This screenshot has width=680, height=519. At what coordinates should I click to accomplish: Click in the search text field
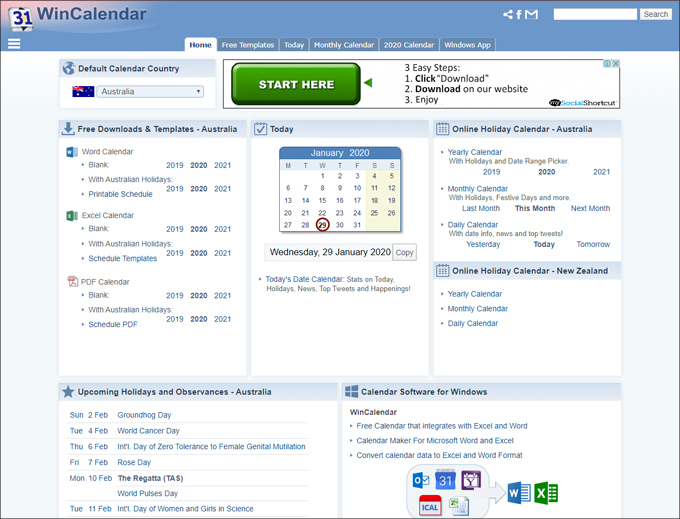[594, 14]
